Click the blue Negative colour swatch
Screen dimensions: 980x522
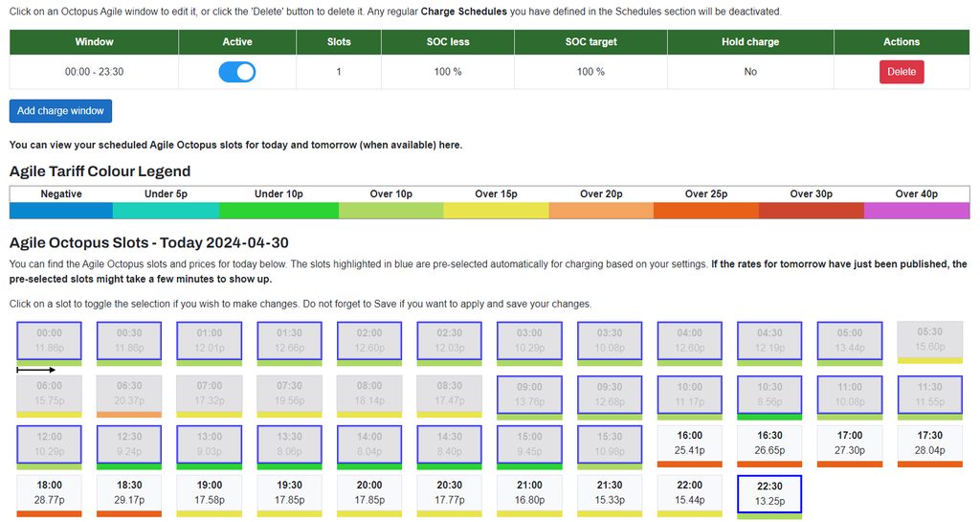tap(61, 211)
